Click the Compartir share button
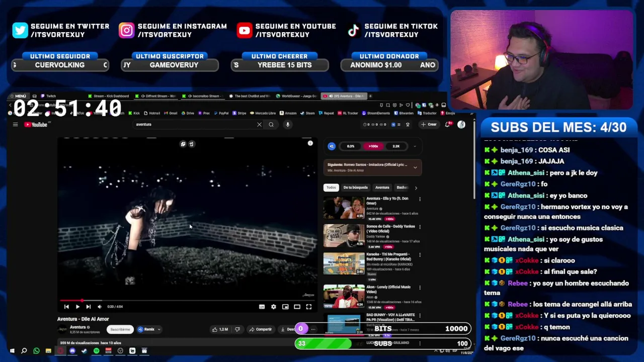 coord(261,329)
